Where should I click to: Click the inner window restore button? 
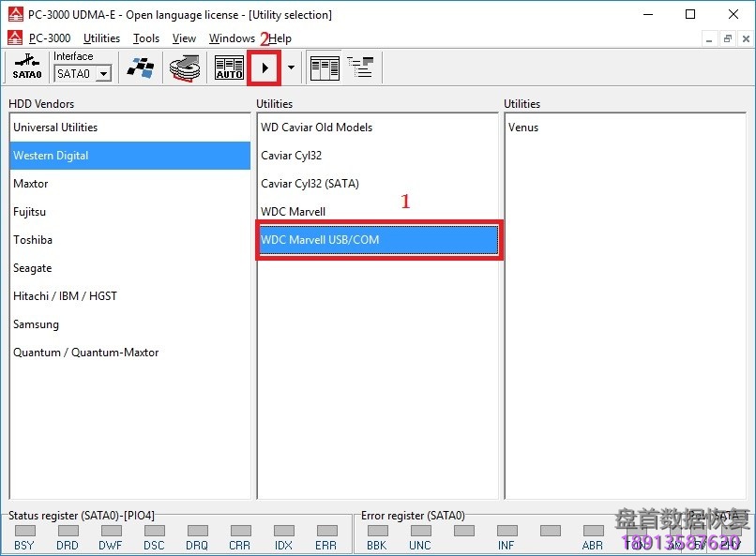[727, 38]
